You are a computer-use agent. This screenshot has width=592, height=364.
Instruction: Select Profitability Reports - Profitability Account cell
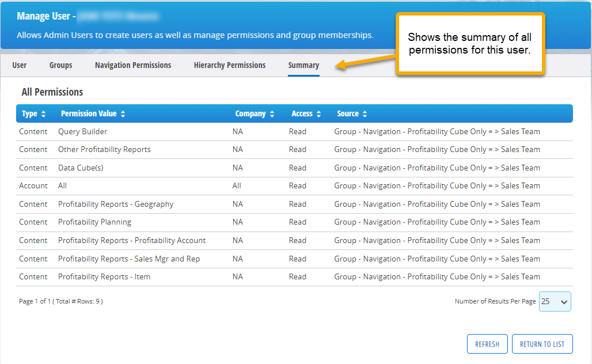[x=132, y=241]
